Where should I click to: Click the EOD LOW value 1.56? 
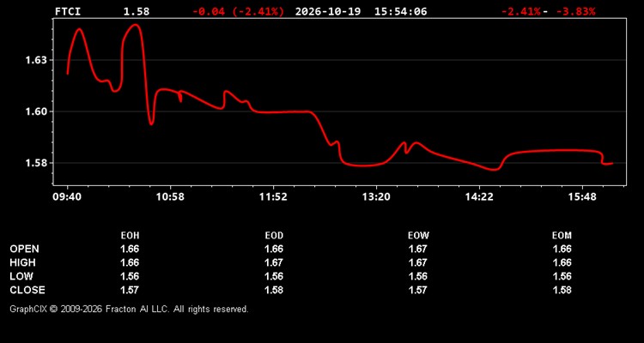coord(274,276)
